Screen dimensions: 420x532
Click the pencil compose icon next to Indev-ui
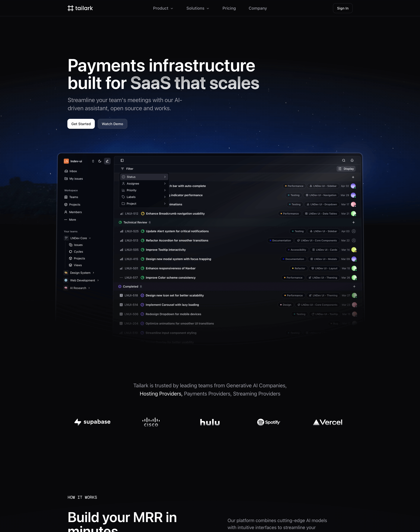(107, 161)
